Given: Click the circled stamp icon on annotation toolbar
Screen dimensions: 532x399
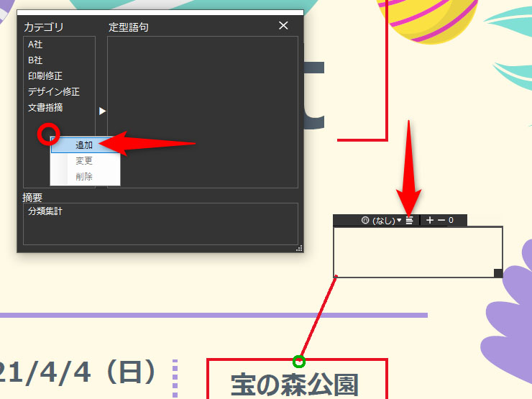Looking at the screenshot, I should 365,220.
